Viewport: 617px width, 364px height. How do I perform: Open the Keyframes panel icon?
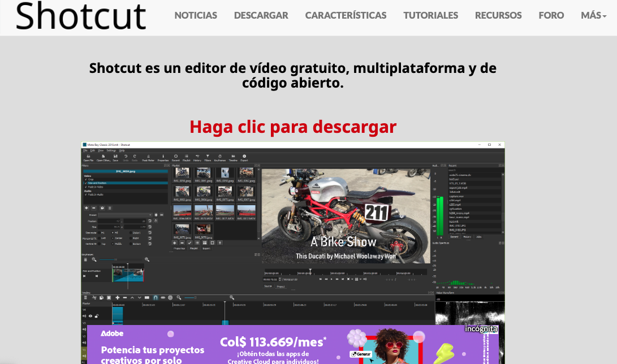(x=221, y=157)
